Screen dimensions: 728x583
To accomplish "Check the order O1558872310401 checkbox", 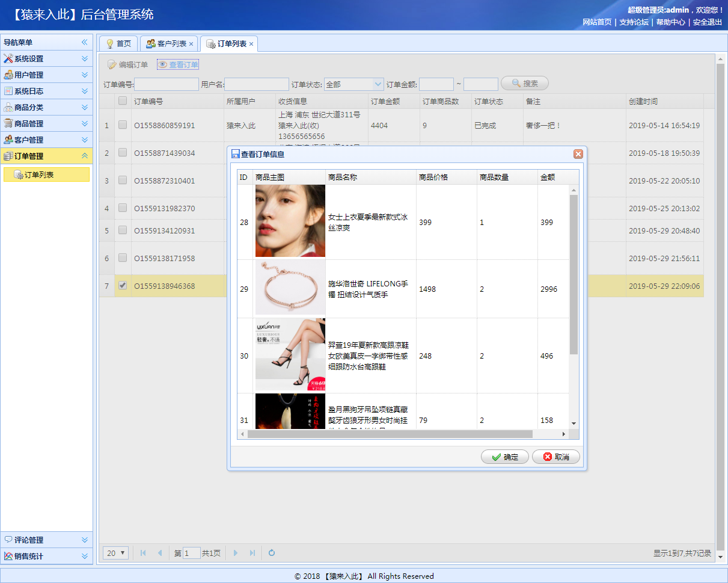I will (123, 180).
